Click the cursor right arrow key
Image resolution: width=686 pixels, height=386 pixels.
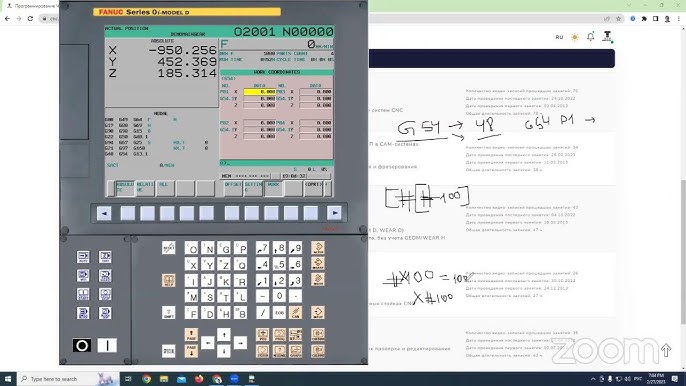[240, 343]
